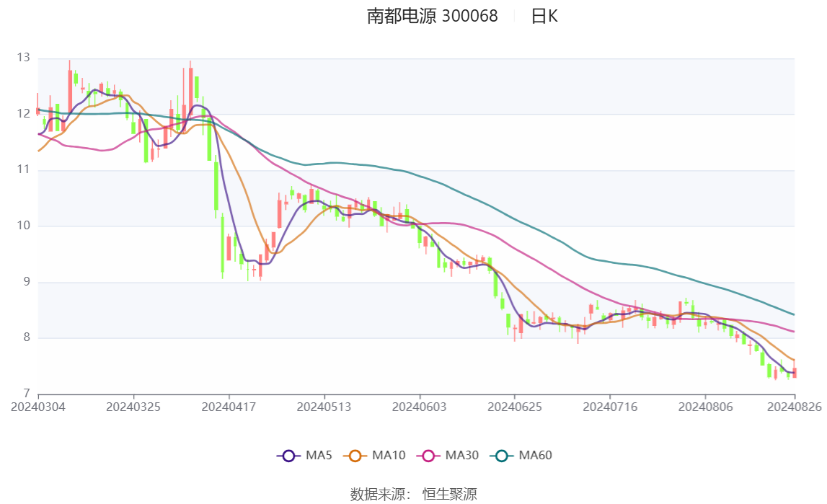
Task: Click x-axis date label 20240716
Action: click(x=610, y=407)
